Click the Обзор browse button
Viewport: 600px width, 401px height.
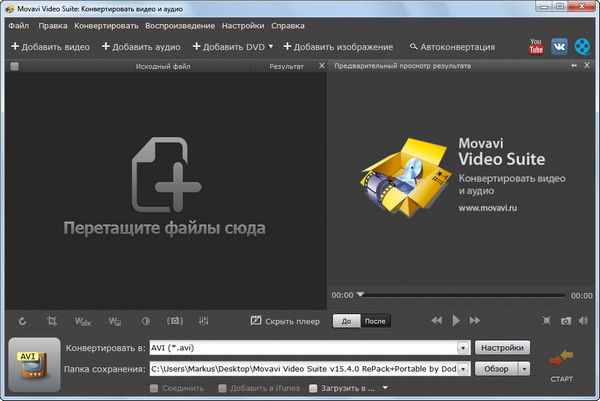[496, 369]
